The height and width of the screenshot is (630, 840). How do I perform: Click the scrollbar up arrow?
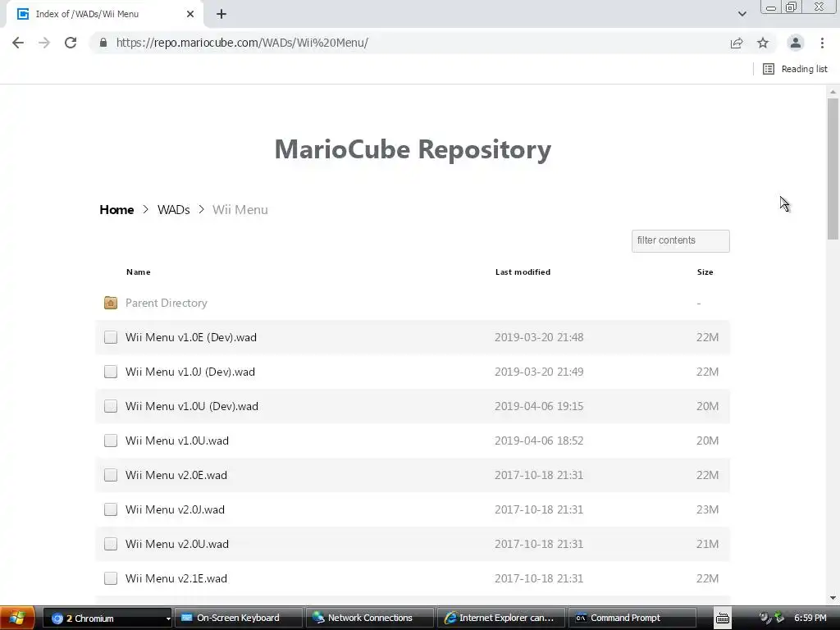tap(833, 92)
